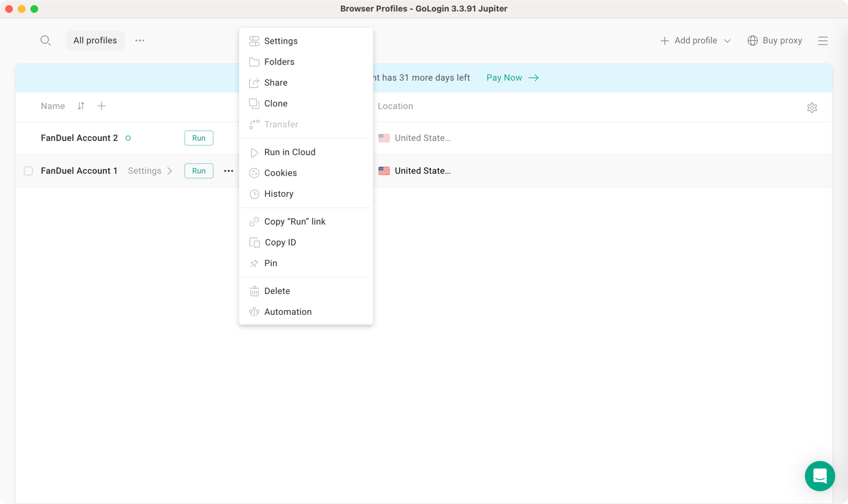Select the All profiles folder tab
This screenshot has width=848, height=504.
(95, 40)
